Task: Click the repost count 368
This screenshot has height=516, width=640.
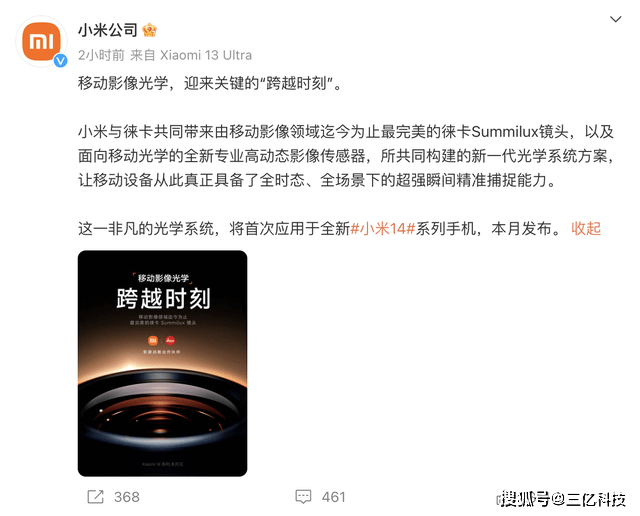Action: coord(127,497)
